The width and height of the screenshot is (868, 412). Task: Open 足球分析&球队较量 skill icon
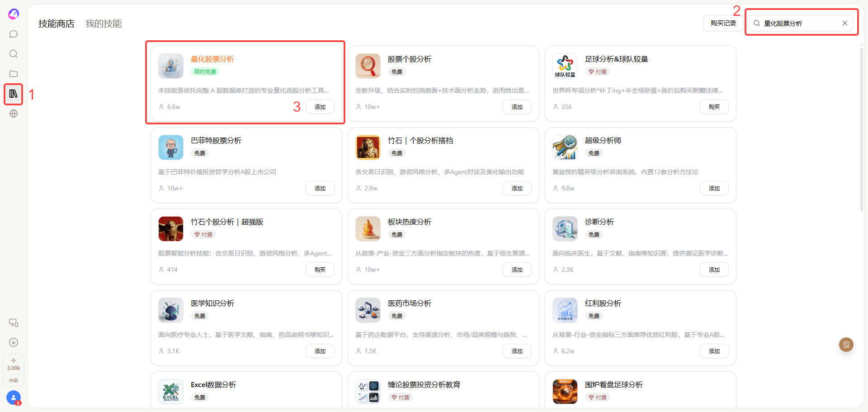565,66
